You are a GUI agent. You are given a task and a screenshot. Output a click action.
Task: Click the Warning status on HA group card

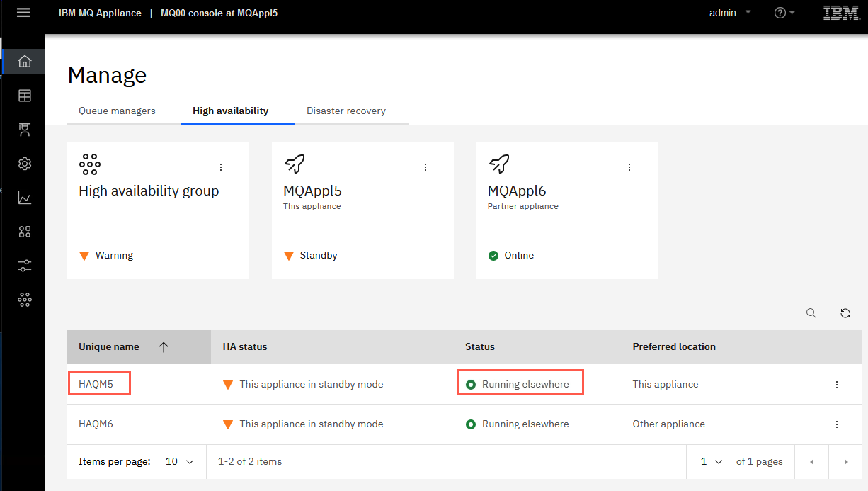coord(106,255)
